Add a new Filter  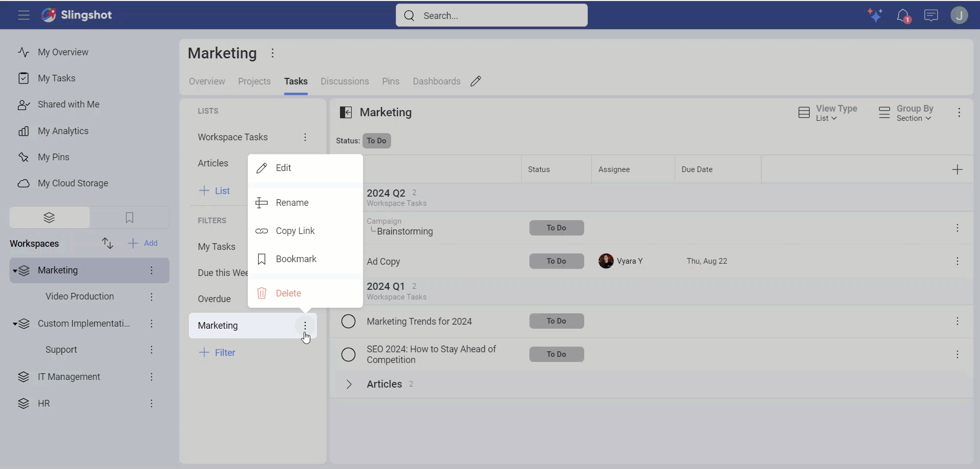[x=218, y=353]
